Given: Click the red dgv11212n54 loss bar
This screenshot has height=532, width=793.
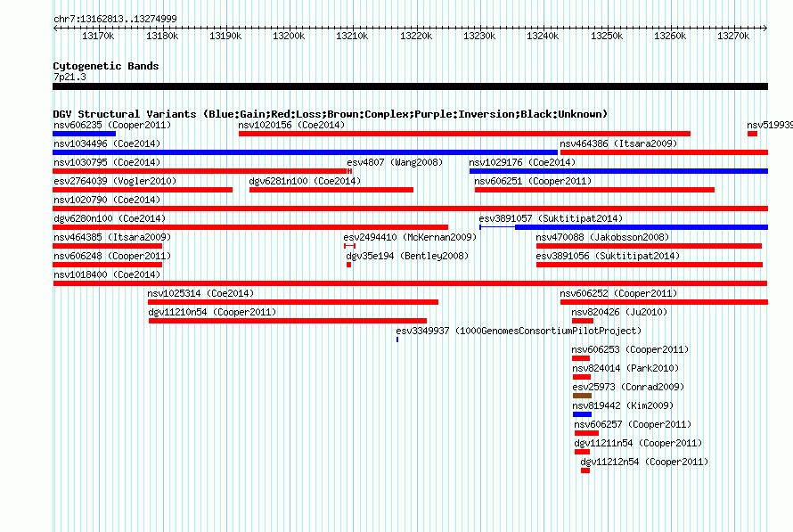Looking at the screenshot, I should (x=585, y=471).
